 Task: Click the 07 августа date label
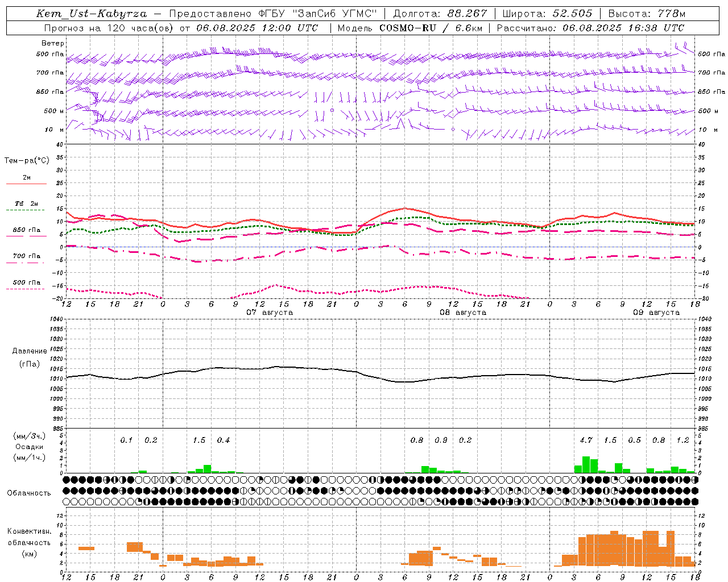click(270, 313)
